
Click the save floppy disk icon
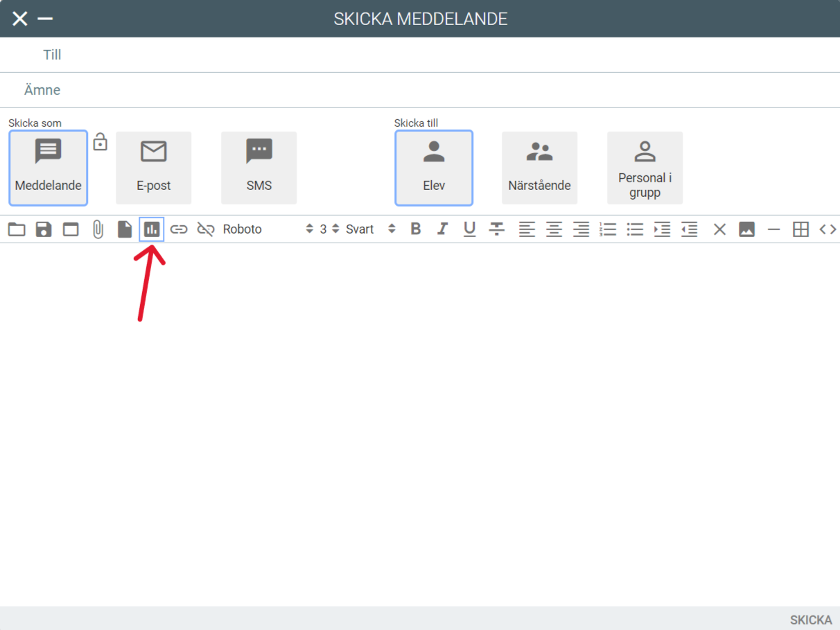click(x=44, y=229)
